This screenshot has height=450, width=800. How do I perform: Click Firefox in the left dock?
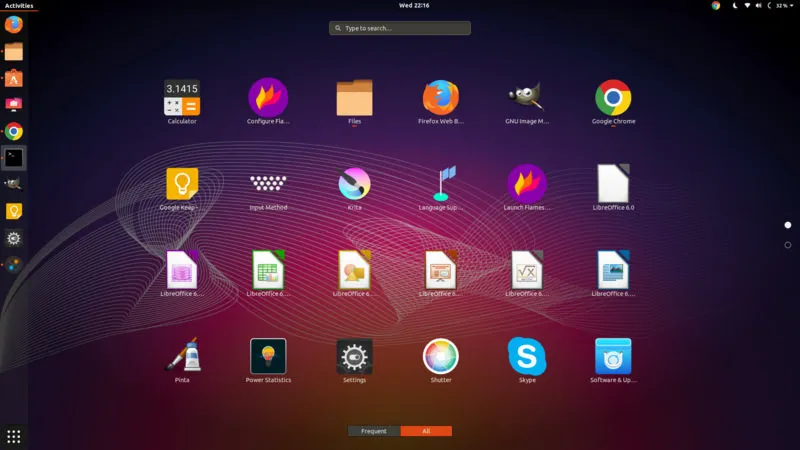[14, 24]
